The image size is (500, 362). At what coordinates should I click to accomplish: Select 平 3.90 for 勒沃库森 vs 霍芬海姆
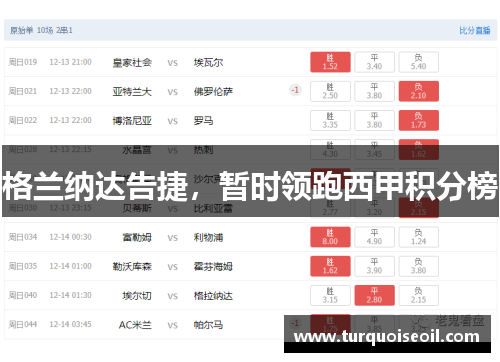374,266
